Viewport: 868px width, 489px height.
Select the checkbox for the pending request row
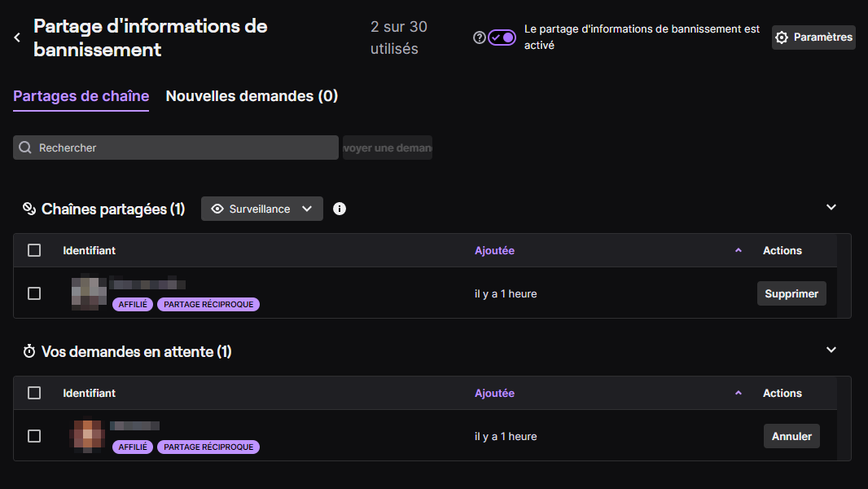point(33,436)
